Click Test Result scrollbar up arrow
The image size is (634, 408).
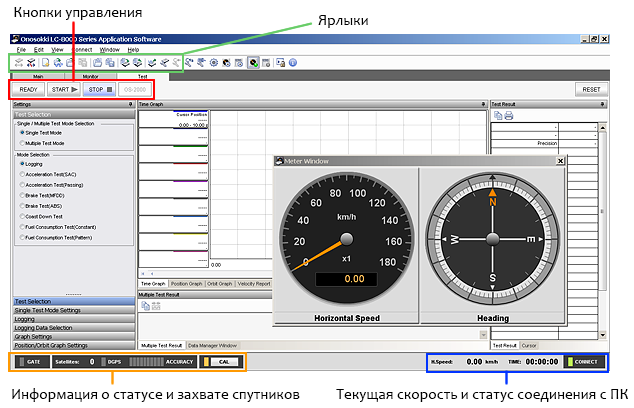(602, 128)
